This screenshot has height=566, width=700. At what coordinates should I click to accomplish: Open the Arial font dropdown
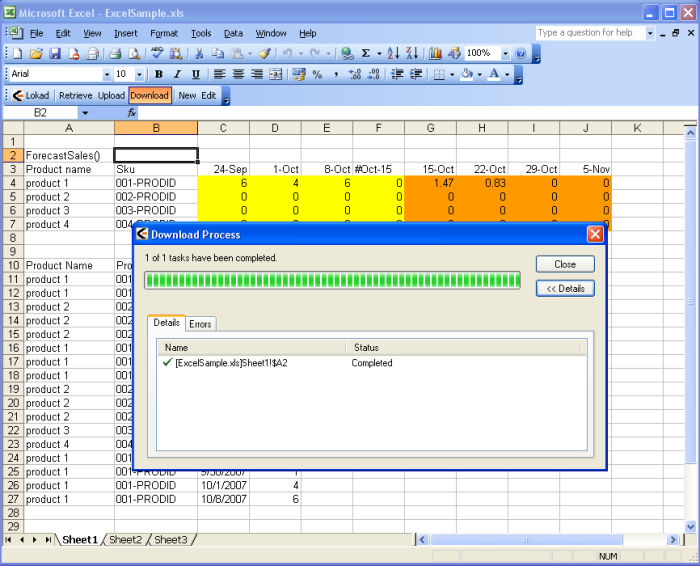pyautogui.click(x=106, y=75)
